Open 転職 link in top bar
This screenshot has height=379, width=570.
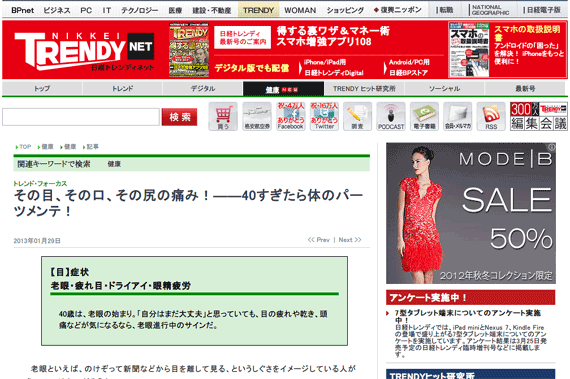coord(445,10)
